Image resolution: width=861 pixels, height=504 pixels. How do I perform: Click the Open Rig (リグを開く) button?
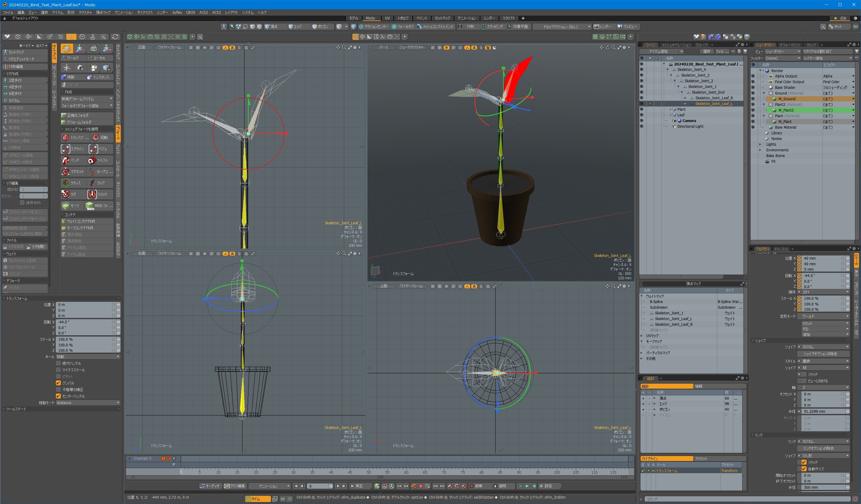coord(37,246)
